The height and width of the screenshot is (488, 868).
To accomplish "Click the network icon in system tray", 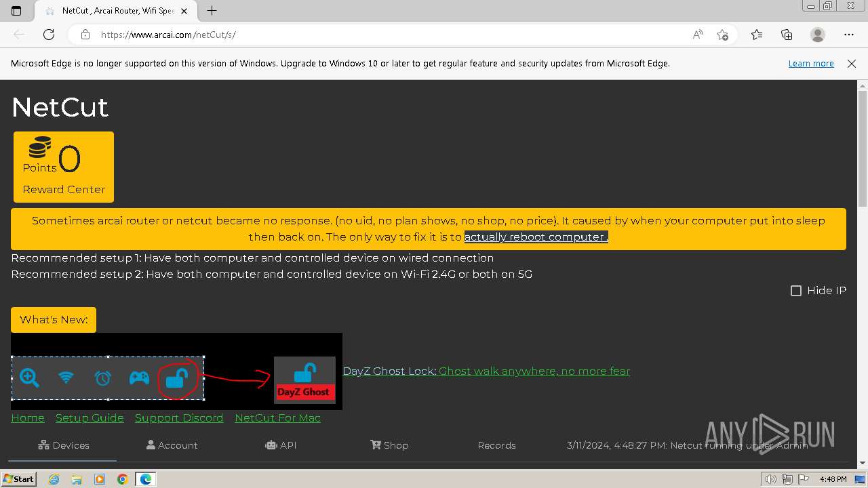I will (787, 479).
